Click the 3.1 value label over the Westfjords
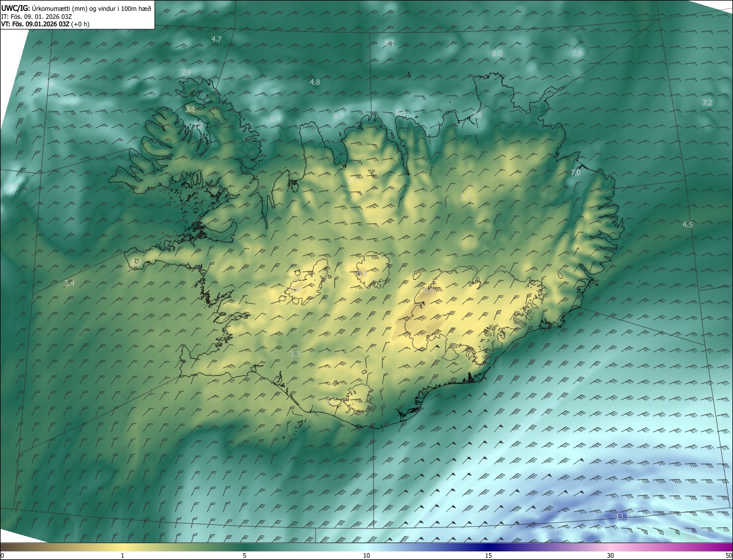This screenshot has height=560, width=733. [190, 109]
